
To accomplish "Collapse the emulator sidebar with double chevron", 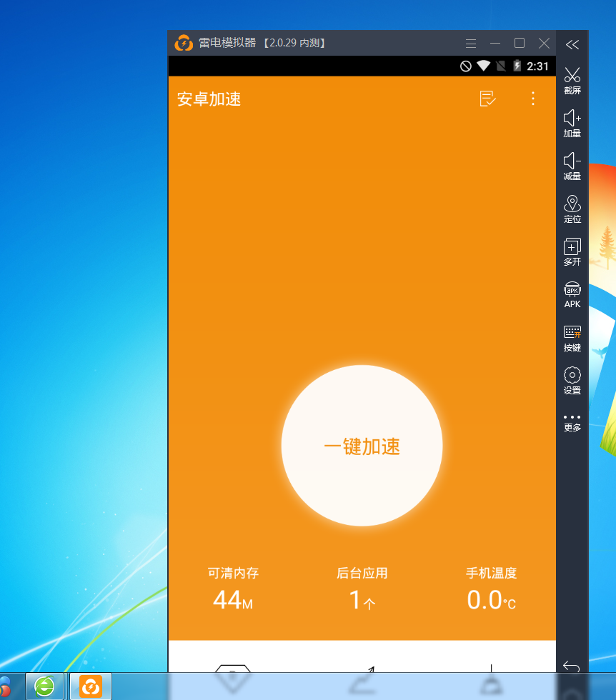I will point(572,44).
